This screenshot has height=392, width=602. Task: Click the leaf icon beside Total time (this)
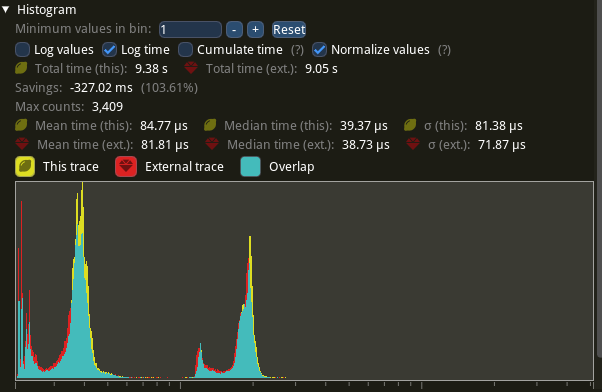point(22,68)
